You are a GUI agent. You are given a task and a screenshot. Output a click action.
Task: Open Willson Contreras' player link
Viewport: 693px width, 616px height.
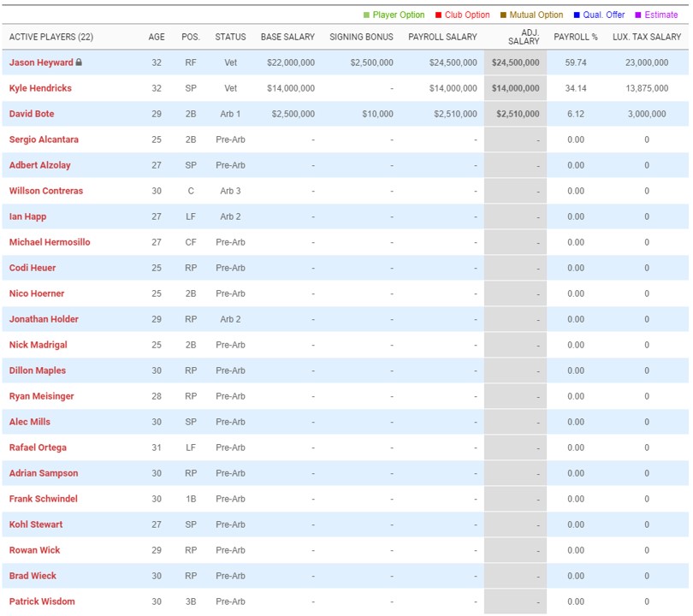point(46,191)
